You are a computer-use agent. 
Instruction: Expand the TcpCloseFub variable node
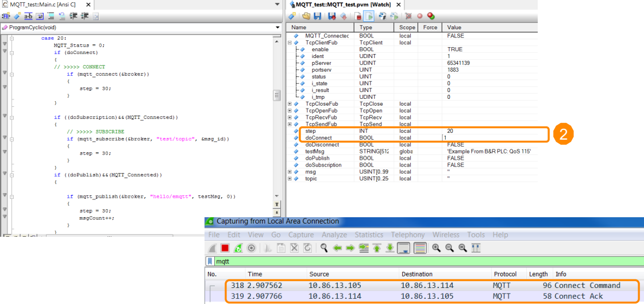tap(290, 104)
